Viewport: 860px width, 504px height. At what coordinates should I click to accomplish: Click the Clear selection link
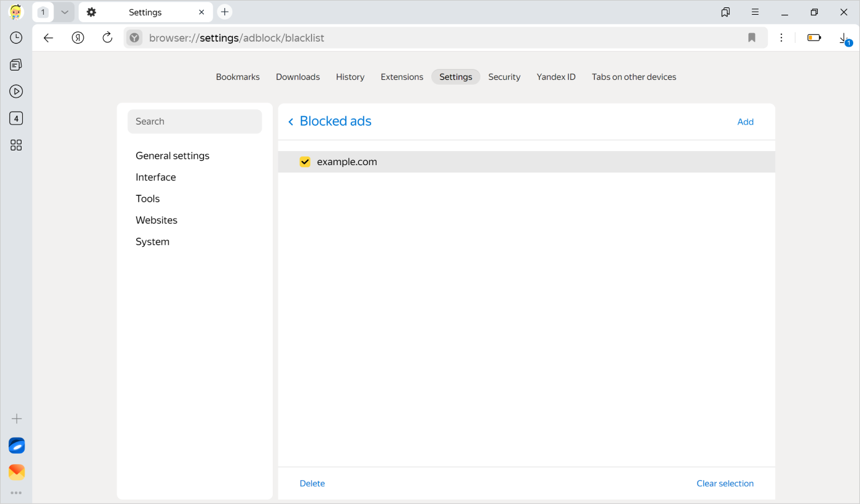(725, 483)
